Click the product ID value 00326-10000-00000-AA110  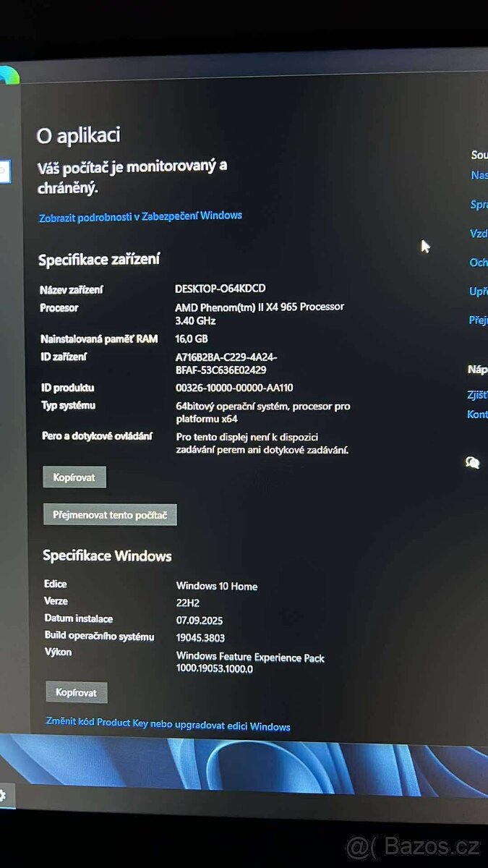(234, 388)
